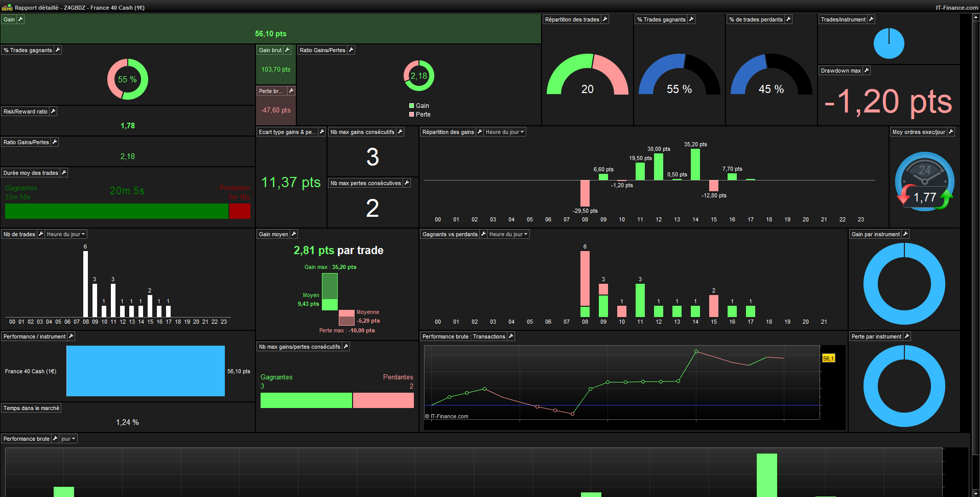The height and width of the screenshot is (497, 980).
Task: Configure the Gain par instrument panel
Action: pos(905,234)
